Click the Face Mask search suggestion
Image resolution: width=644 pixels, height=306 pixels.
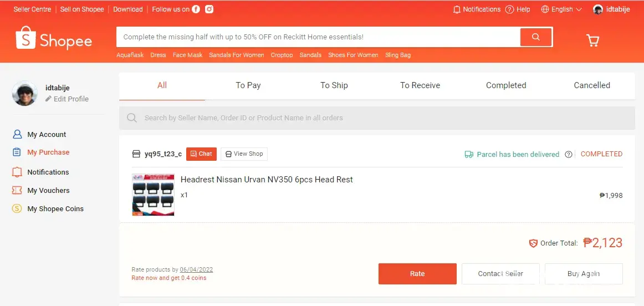(188, 55)
